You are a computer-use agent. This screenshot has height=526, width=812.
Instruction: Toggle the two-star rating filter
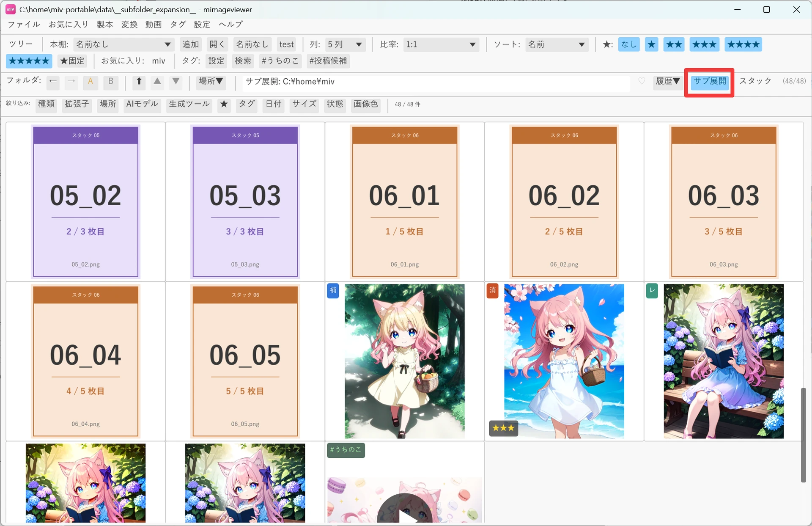coord(674,44)
